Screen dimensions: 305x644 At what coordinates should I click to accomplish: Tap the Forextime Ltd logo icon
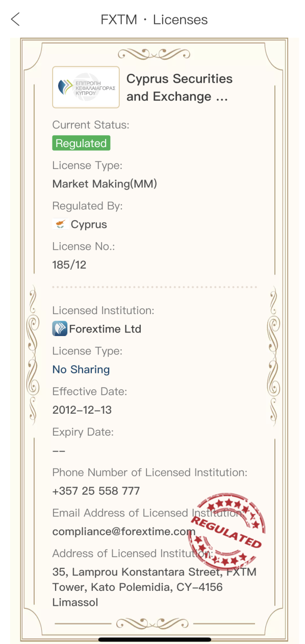click(60, 328)
